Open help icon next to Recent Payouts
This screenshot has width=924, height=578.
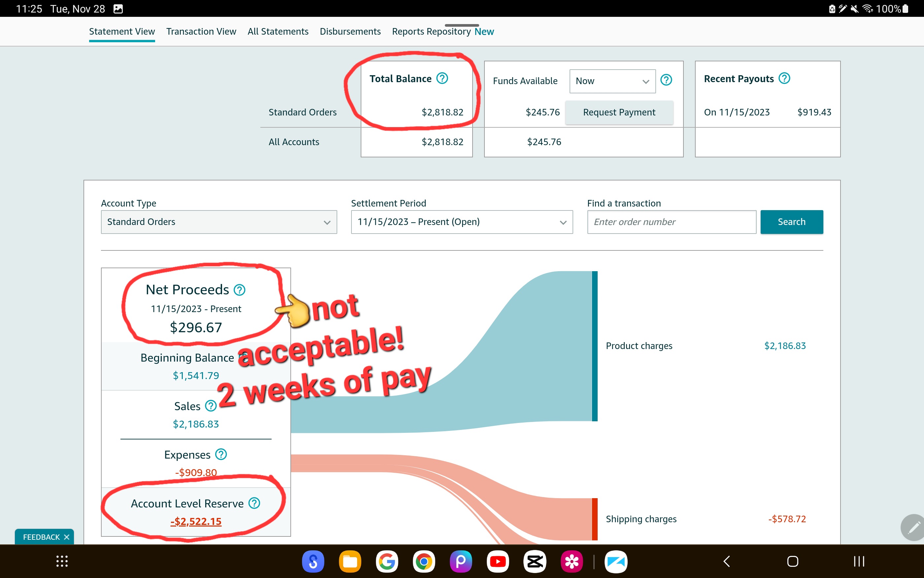pyautogui.click(x=784, y=79)
